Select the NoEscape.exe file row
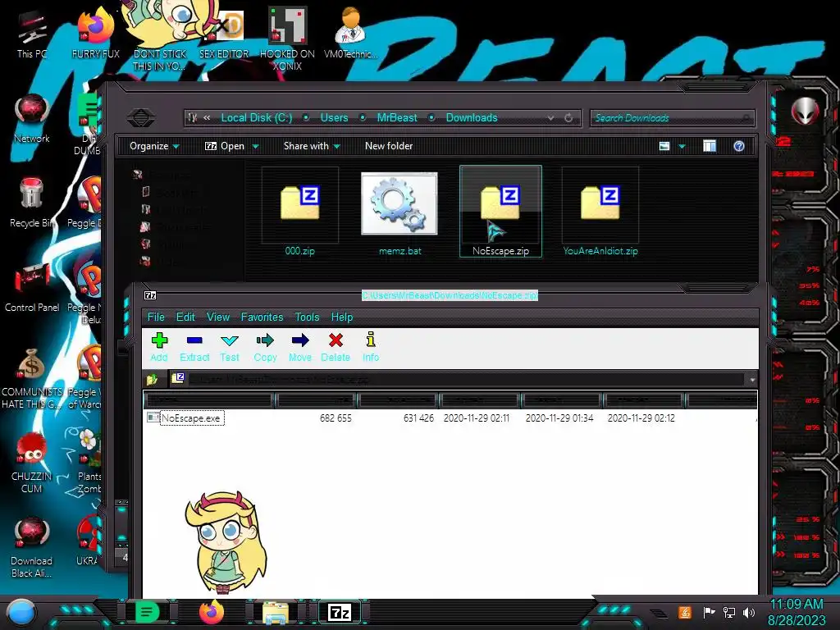840x630 pixels. pos(450,418)
